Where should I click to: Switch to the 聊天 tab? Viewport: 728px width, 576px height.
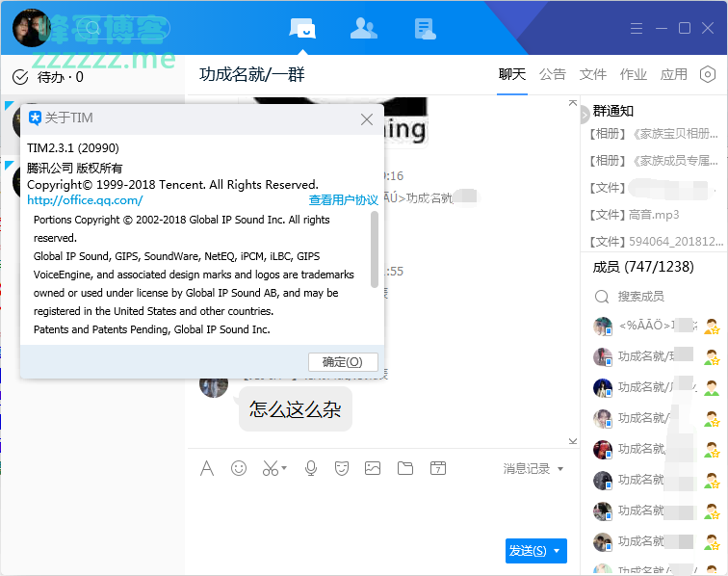click(512, 74)
